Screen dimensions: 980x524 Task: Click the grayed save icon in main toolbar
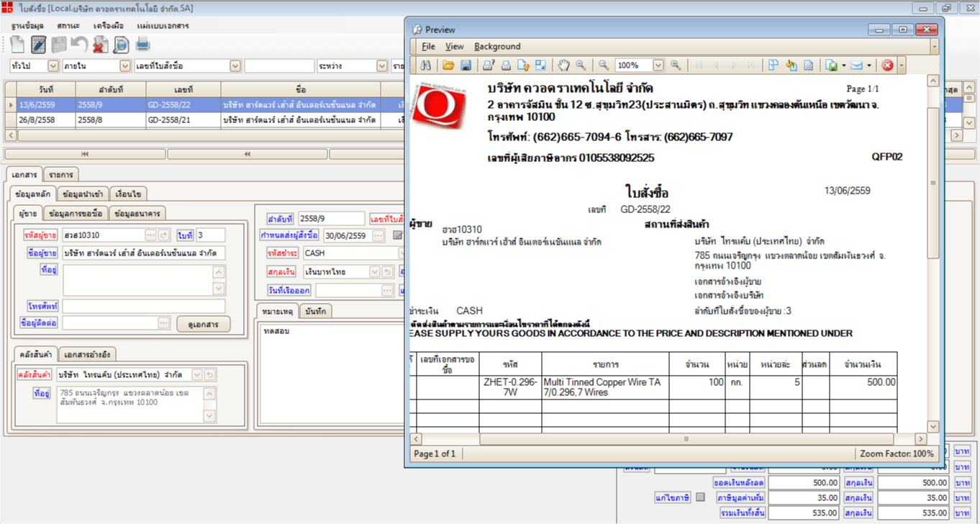pos(59,44)
